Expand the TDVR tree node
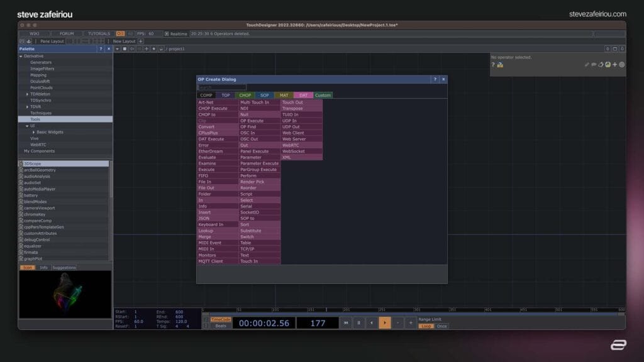This screenshot has height=362, width=644. coord(28,107)
